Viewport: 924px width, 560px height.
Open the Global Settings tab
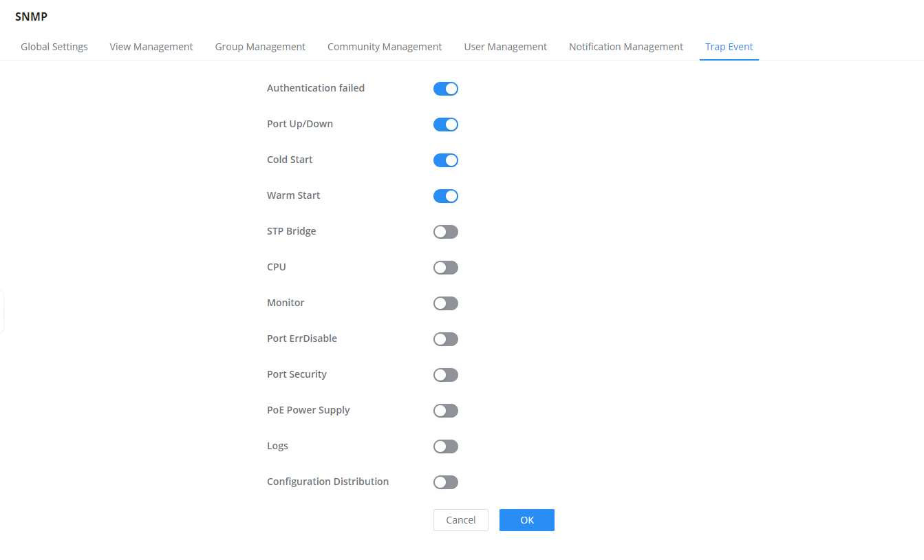[x=54, y=47]
